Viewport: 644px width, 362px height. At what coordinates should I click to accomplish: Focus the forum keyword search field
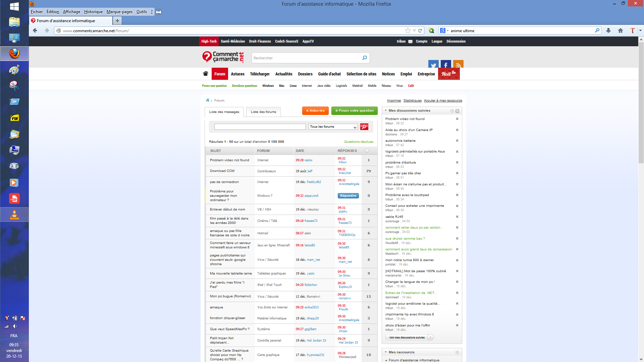(260, 127)
